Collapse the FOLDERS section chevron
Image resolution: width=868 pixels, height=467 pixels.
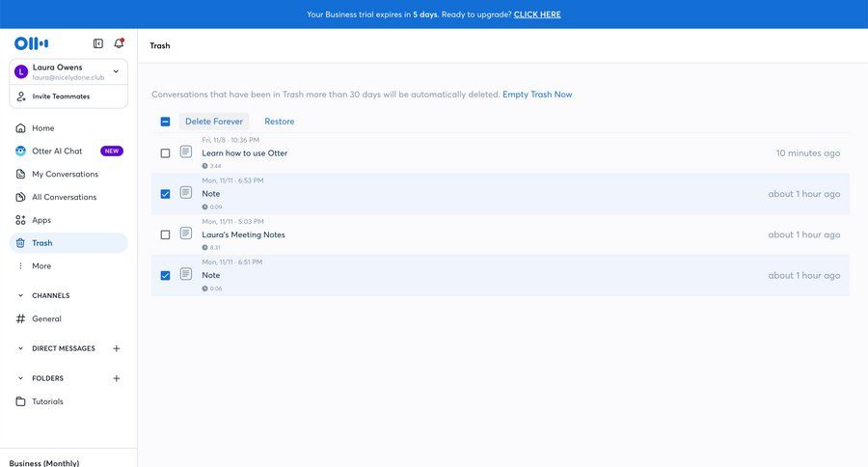[x=20, y=378]
